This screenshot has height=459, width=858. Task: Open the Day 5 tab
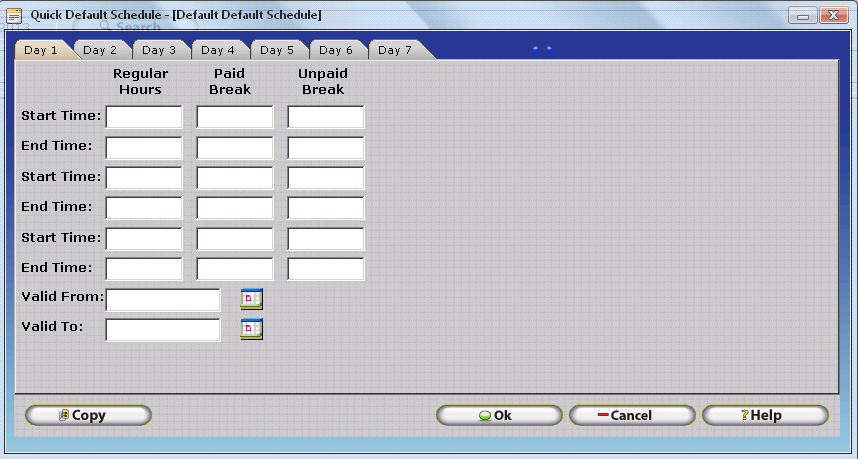pyautogui.click(x=277, y=50)
